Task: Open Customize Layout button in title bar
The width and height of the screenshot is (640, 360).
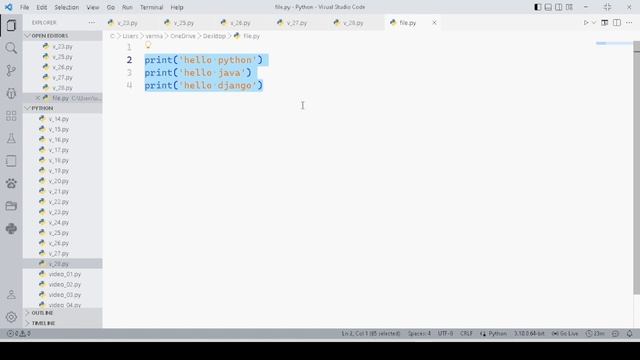Action: point(569,7)
